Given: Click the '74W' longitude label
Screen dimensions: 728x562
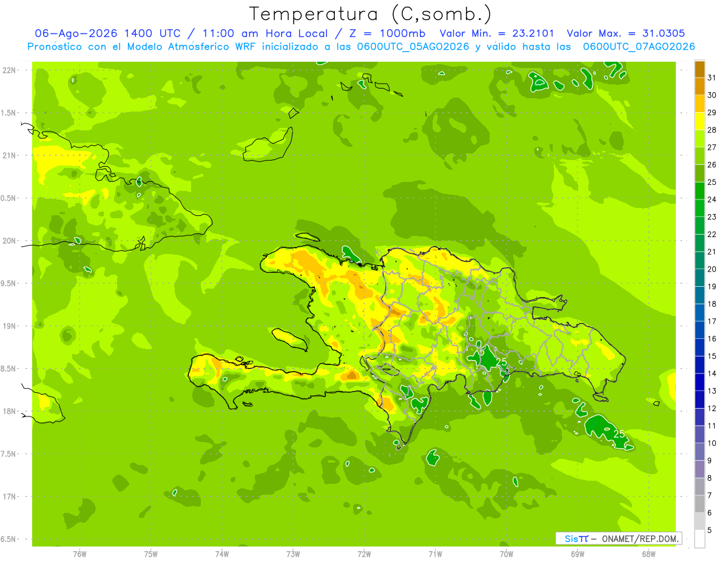Looking at the screenshot, I should (222, 554).
